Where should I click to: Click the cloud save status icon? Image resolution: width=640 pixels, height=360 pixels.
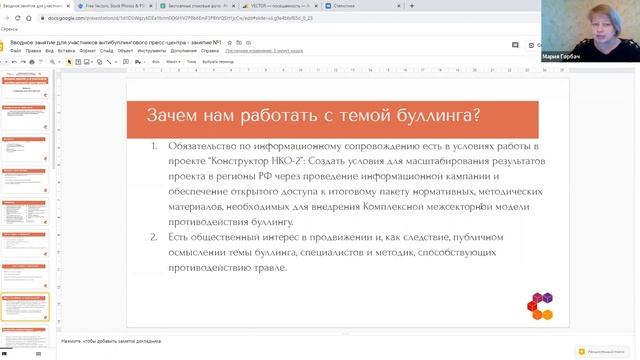[248, 42]
